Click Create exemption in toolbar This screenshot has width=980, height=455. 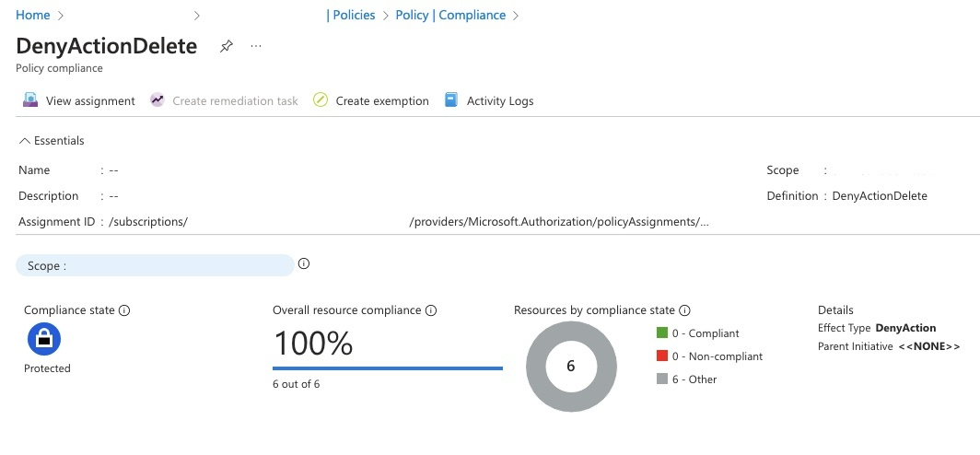(x=370, y=100)
